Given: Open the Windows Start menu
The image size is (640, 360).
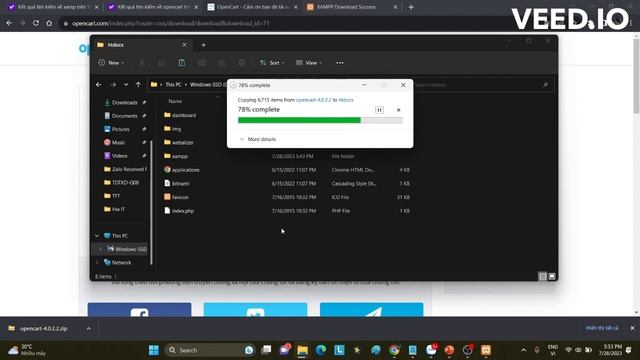Looking at the screenshot, I should pyautogui.click(x=154, y=350).
